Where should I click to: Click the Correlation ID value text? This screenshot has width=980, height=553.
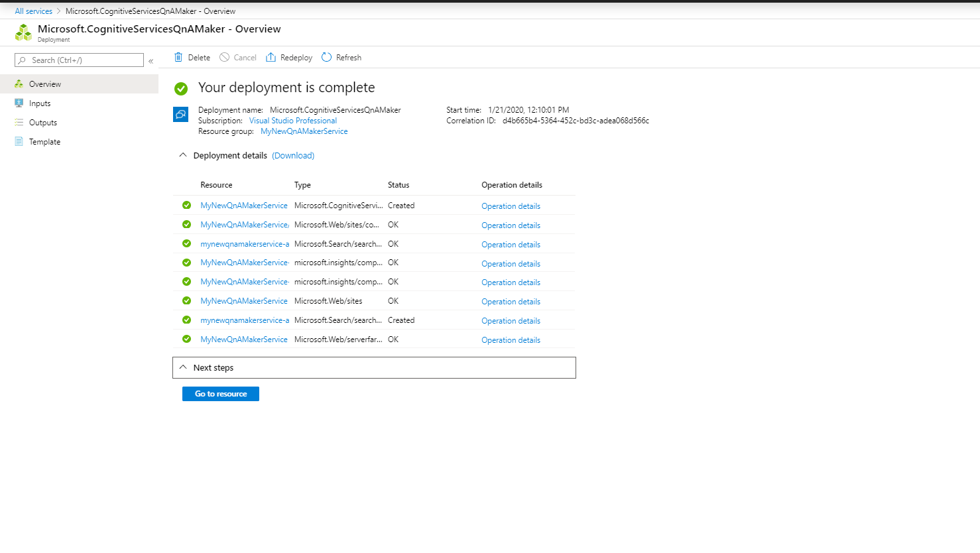(576, 121)
